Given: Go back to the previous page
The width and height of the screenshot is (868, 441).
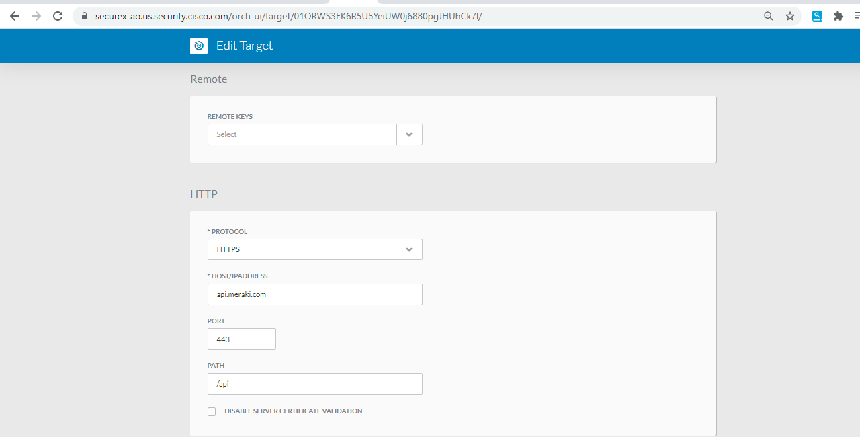Looking at the screenshot, I should click(x=15, y=16).
